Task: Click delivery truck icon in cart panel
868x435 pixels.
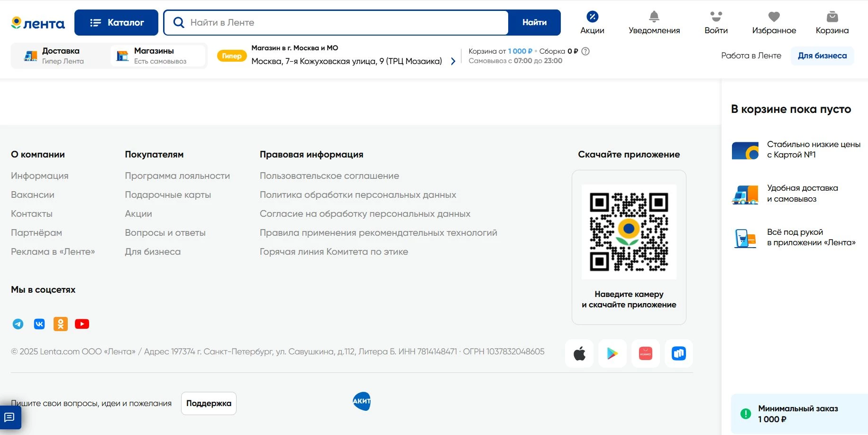Action: 745,194
